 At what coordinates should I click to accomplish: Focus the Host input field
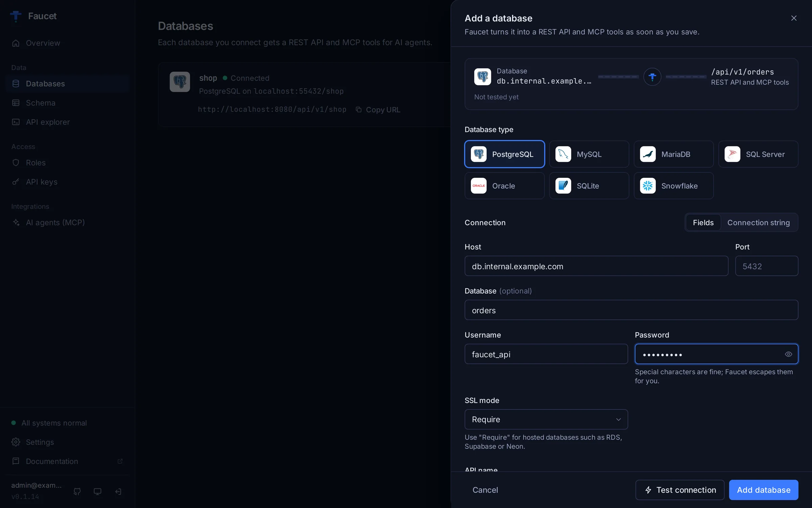(596, 266)
